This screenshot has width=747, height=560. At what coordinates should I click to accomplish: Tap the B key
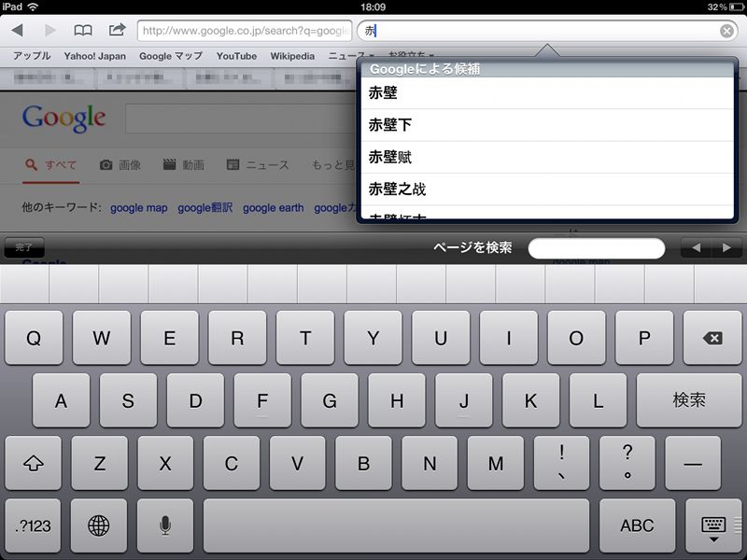(x=363, y=463)
